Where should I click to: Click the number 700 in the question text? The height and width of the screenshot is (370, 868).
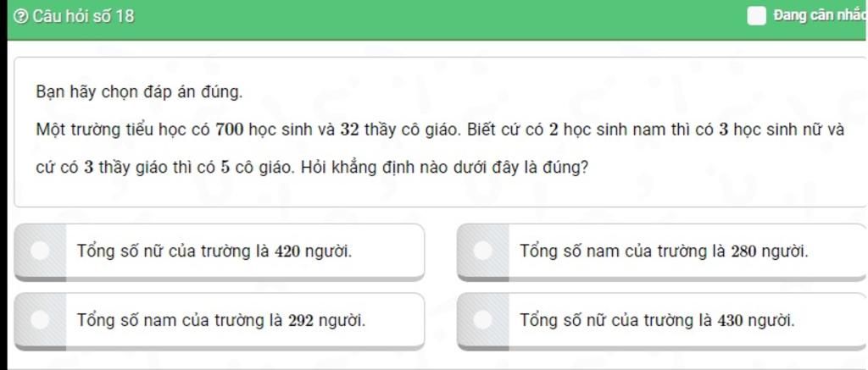click(x=231, y=130)
